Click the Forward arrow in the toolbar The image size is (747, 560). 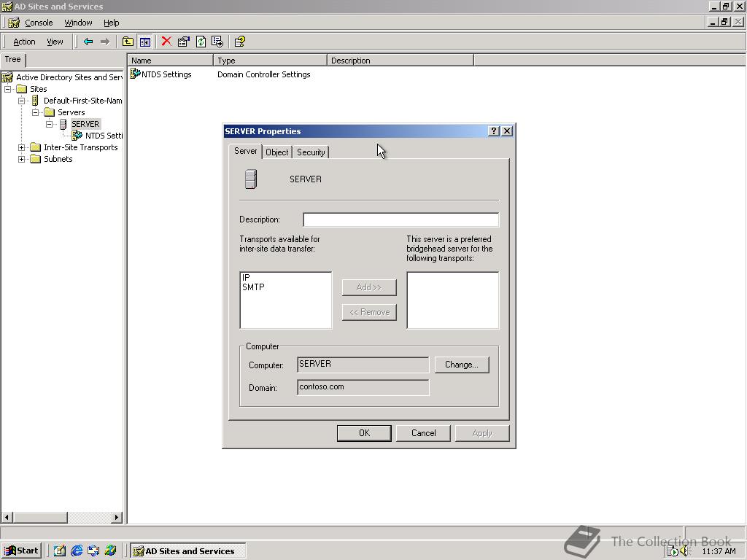[105, 42]
